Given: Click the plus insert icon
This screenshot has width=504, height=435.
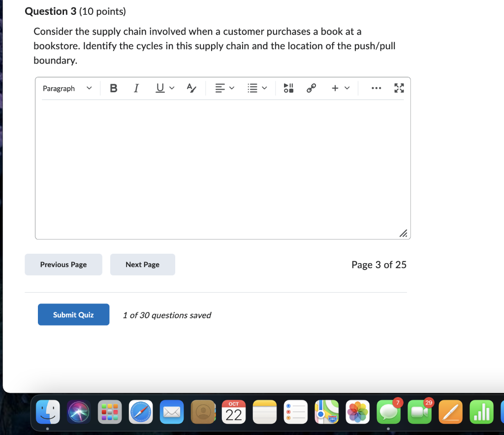Looking at the screenshot, I should (x=335, y=88).
